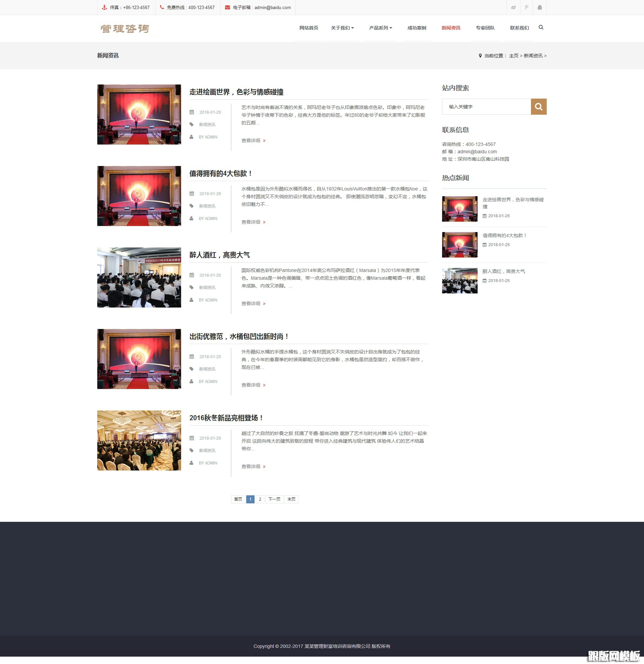
Task: Open article title 值得拥有的4大包款!
Action: 221,173
